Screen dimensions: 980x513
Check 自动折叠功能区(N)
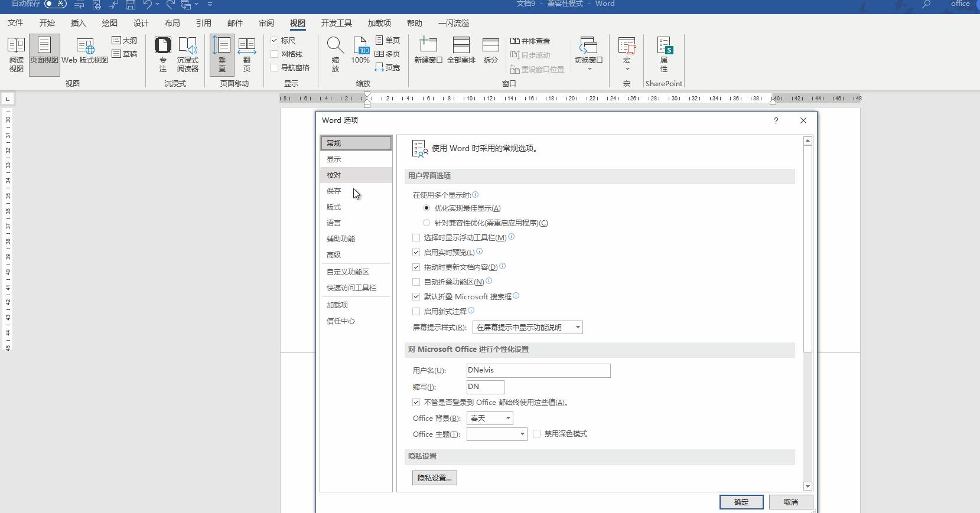[416, 282]
